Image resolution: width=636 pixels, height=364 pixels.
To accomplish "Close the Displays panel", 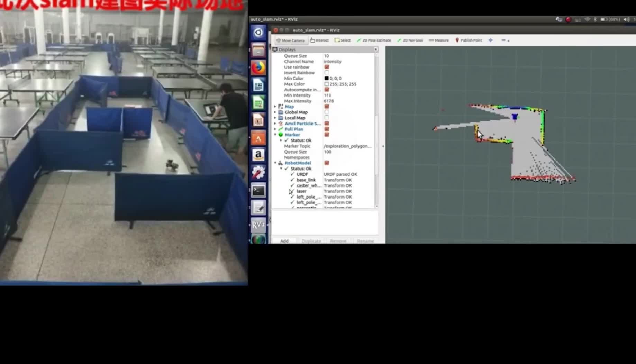I will pyautogui.click(x=376, y=50).
